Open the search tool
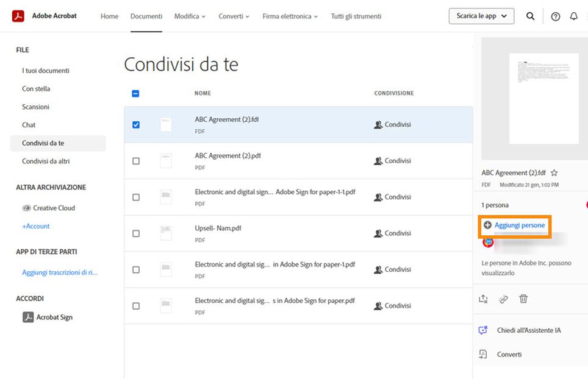The width and height of the screenshot is (588, 379). [x=530, y=16]
